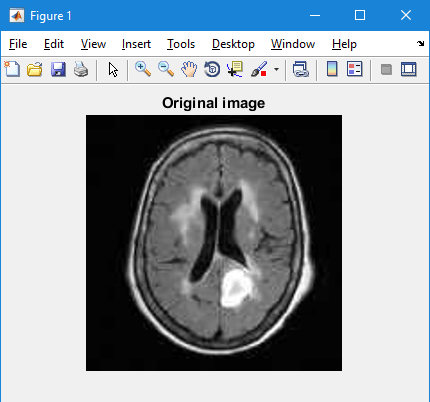Click the MATLAB logo in title bar

[x=17, y=15]
